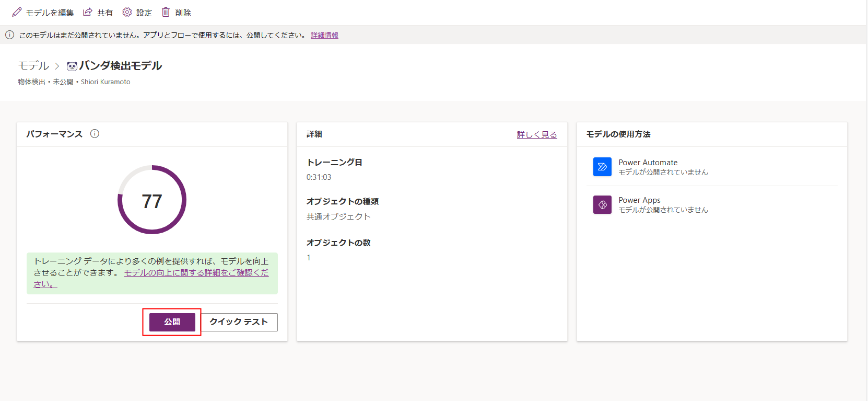Go back to the モデル breadcrumb
The width and height of the screenshot is (868, 401).
tap(33, 65)
